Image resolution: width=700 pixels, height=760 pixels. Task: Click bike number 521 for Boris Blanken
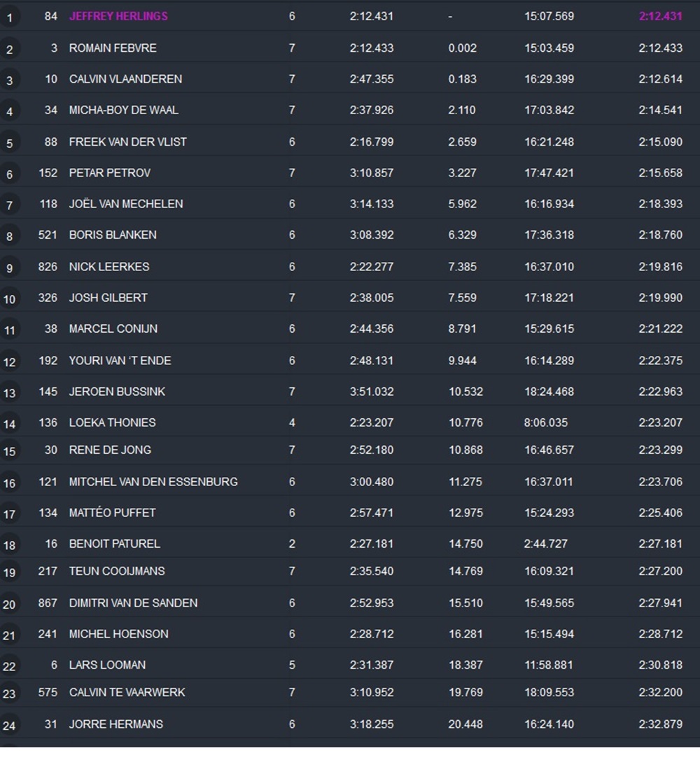(x=48, y=235)
